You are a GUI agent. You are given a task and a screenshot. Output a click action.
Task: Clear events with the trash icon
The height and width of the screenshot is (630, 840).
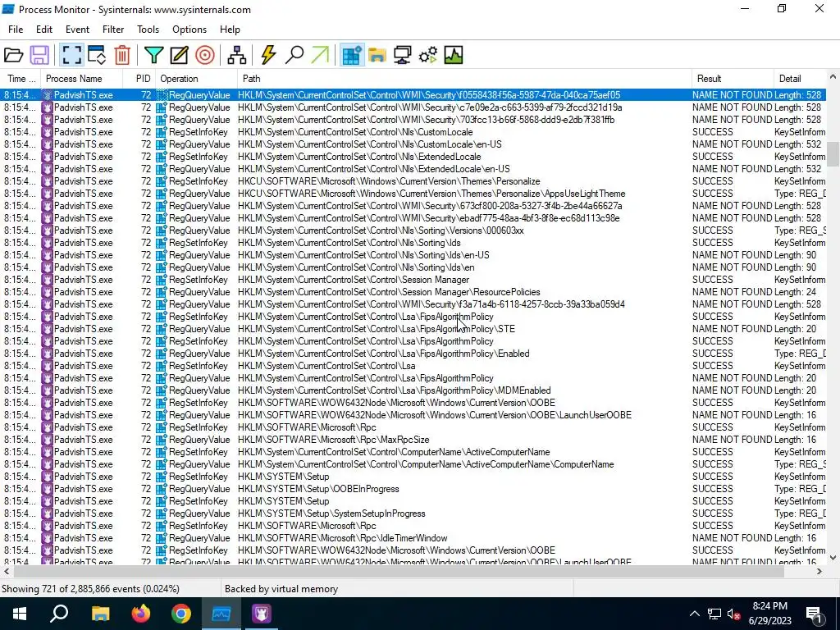(123, 55)
